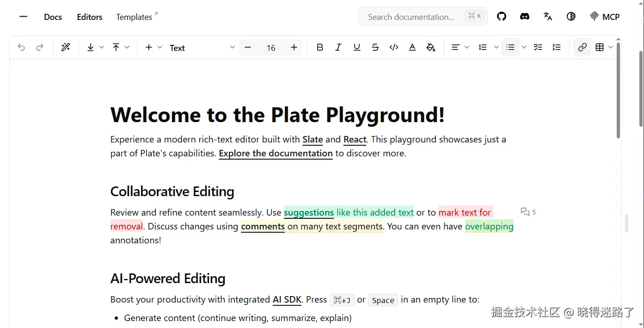
Task: Open the Docs navigation item
Action: click(x=53, y=17)
